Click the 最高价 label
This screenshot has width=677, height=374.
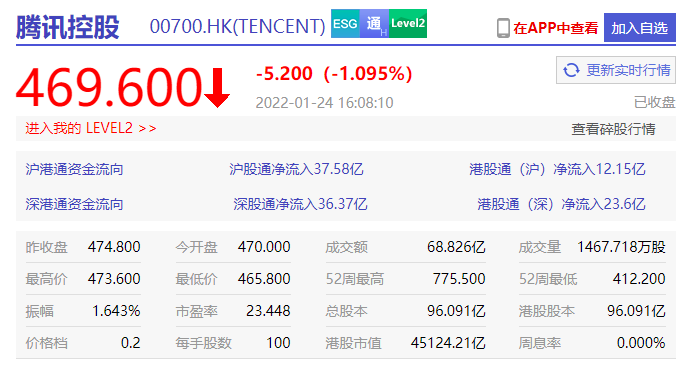(x=46, y=279)
